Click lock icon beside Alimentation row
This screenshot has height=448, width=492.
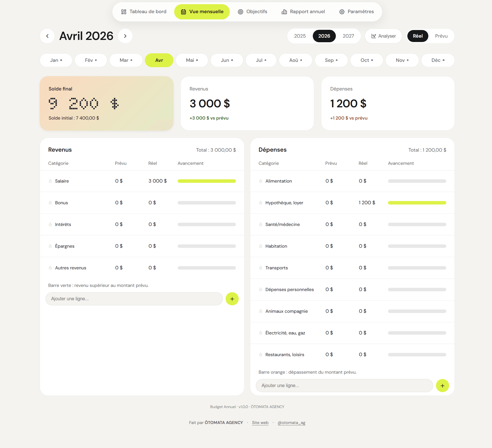(261, 181)
